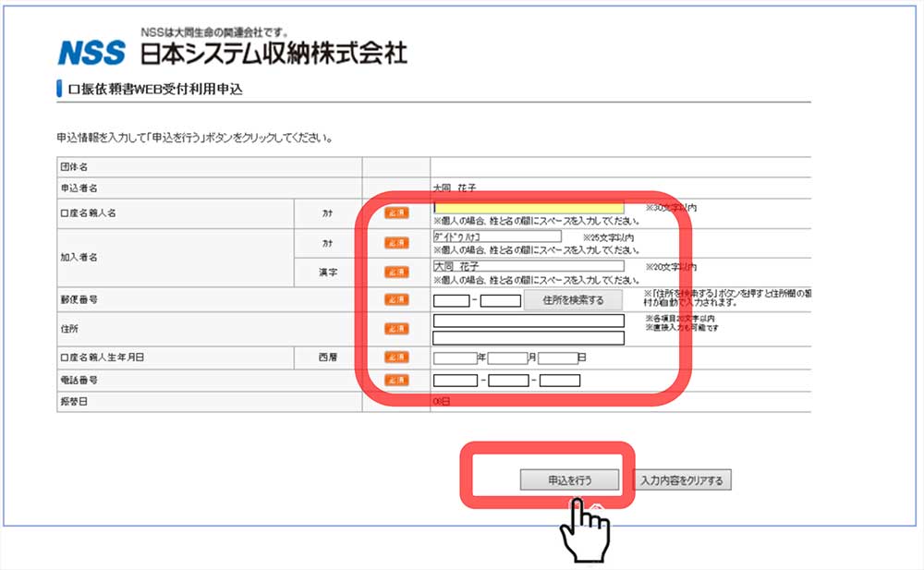
Task: Click the second 郵便番号 box after the dash
Action: coord(501,300)
